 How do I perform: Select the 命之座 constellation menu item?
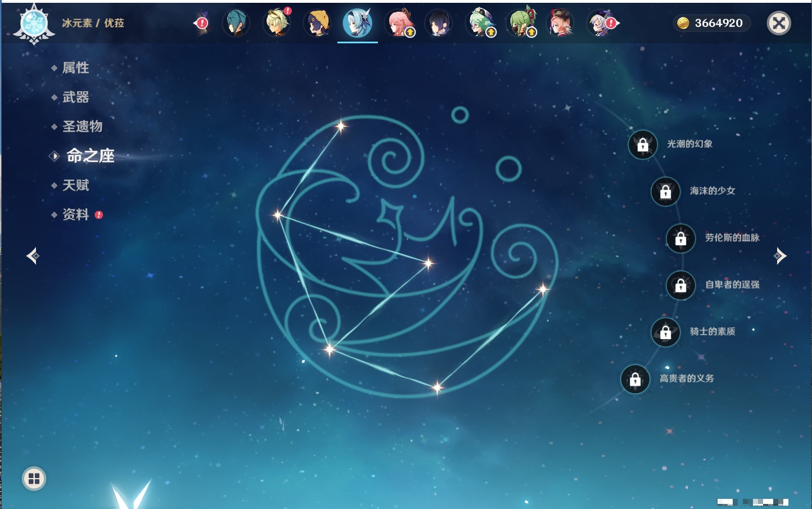click(90, 156)
